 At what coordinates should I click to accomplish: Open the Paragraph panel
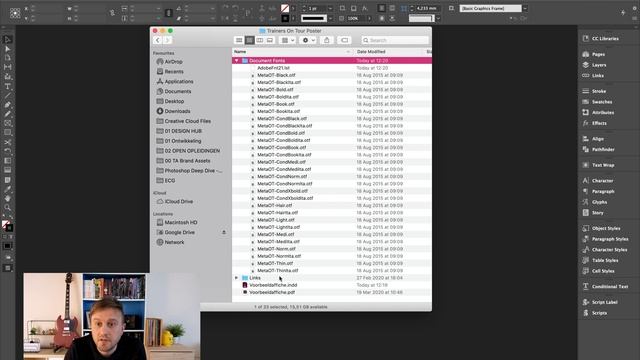coord(598,191)
